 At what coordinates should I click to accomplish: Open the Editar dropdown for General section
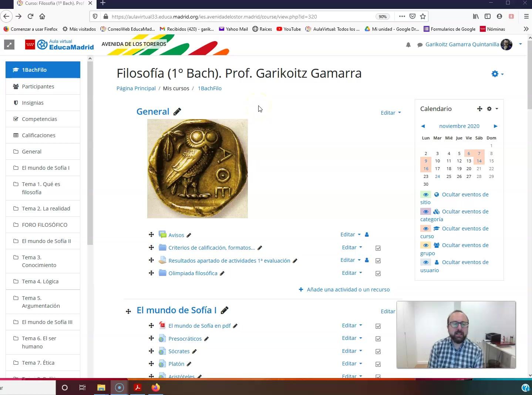391,113
